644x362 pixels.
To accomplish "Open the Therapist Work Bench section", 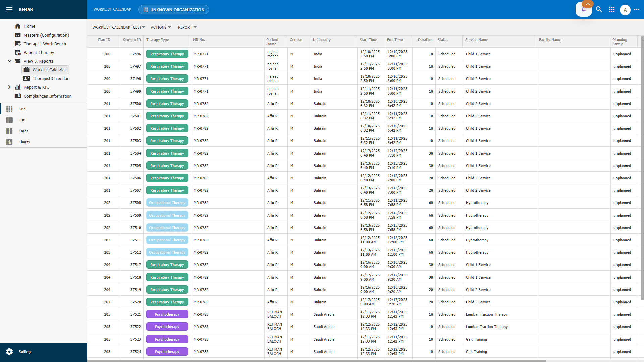I will 45,44.
